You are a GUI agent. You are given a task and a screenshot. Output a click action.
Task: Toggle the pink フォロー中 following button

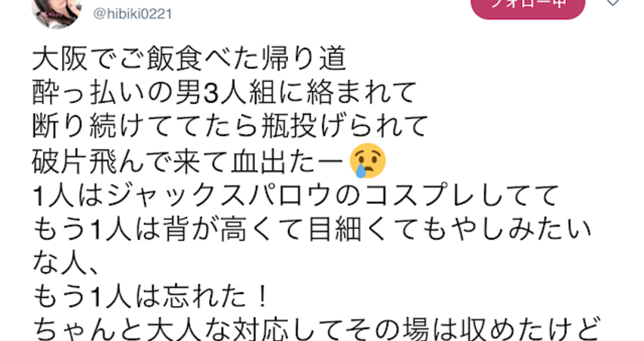tap(528, 7)
